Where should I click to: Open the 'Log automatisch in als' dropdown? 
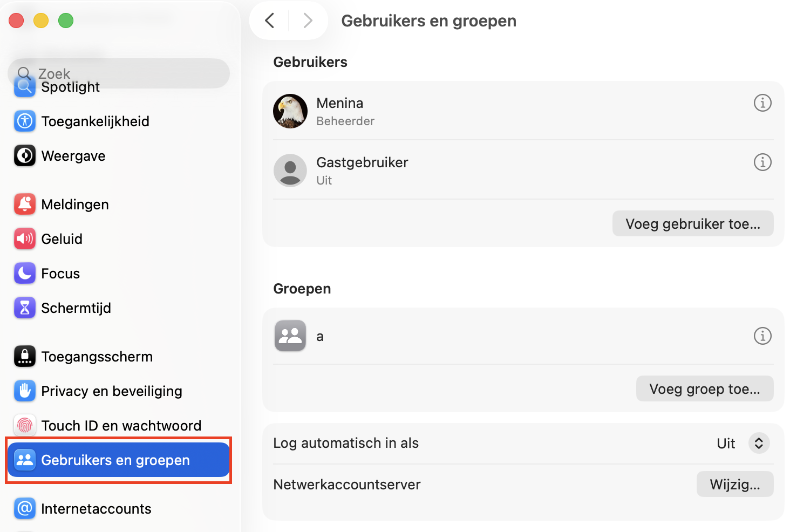click(759, 443)
